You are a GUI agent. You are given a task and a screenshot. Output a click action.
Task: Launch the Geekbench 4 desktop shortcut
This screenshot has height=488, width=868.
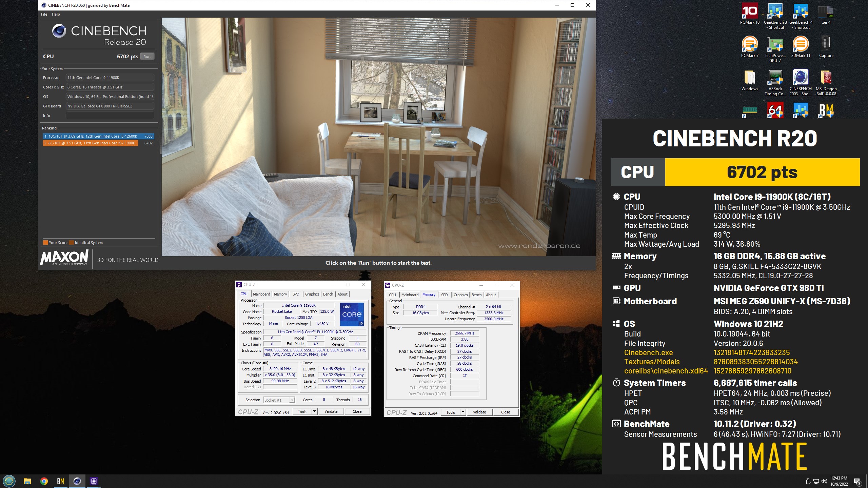click(x=801, y=16)
